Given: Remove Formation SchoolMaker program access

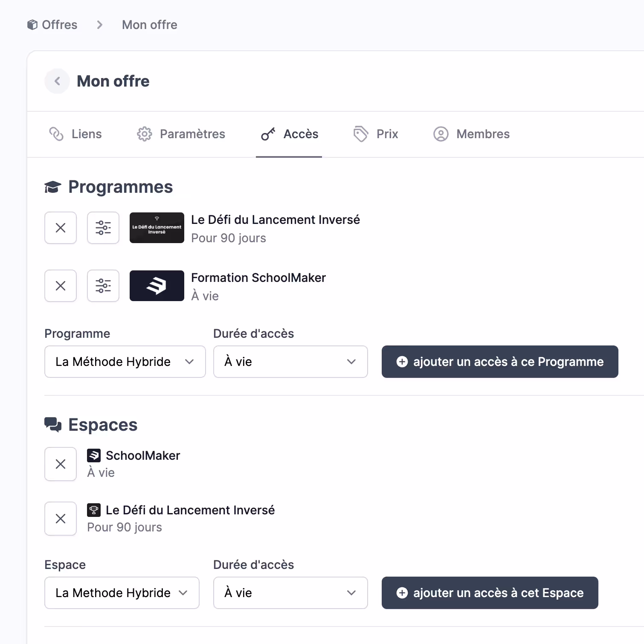Looking at the screenshot, I should 61,286.
